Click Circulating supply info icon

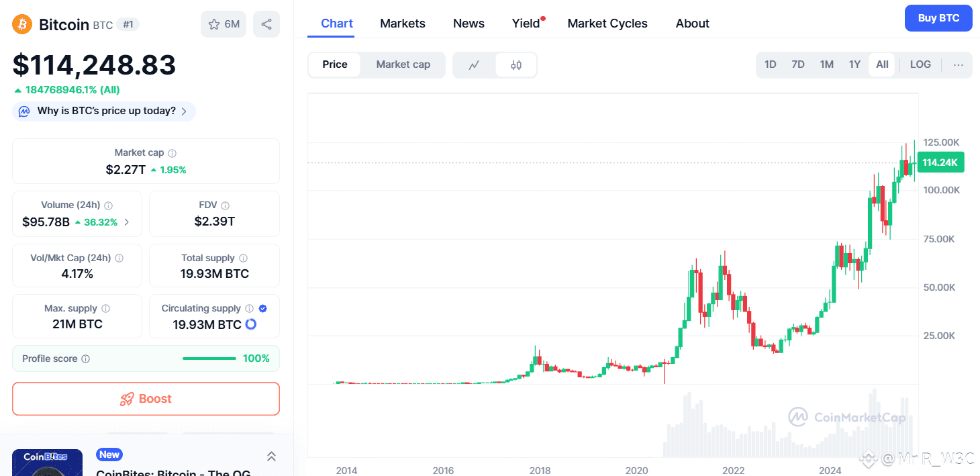pyautogui.click(x=249, y=308)
